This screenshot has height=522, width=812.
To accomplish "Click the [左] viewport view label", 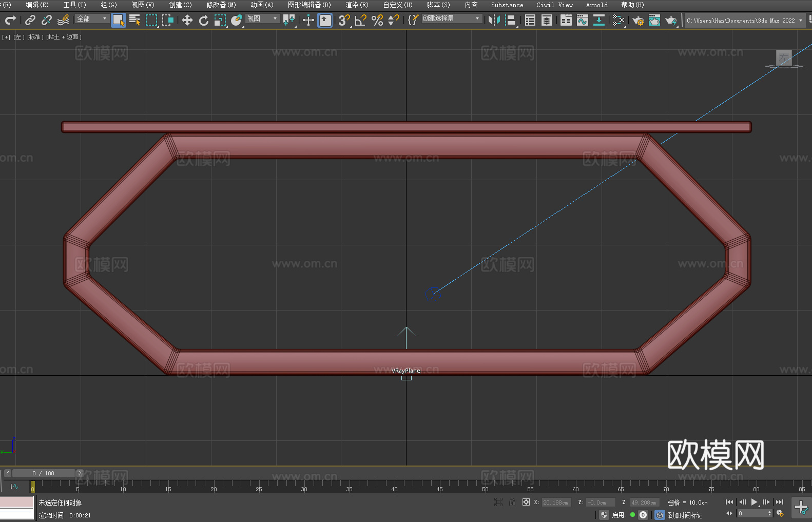I will tap(18, 37).
